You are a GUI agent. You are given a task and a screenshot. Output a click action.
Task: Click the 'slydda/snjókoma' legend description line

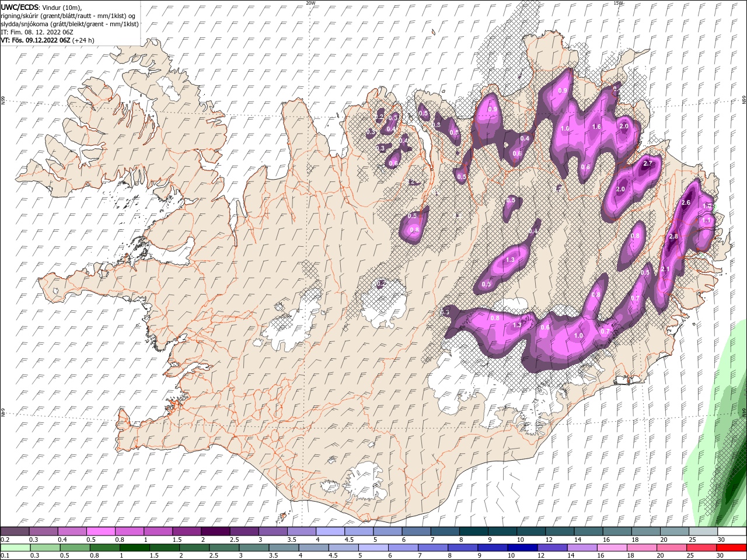[70, 24]
